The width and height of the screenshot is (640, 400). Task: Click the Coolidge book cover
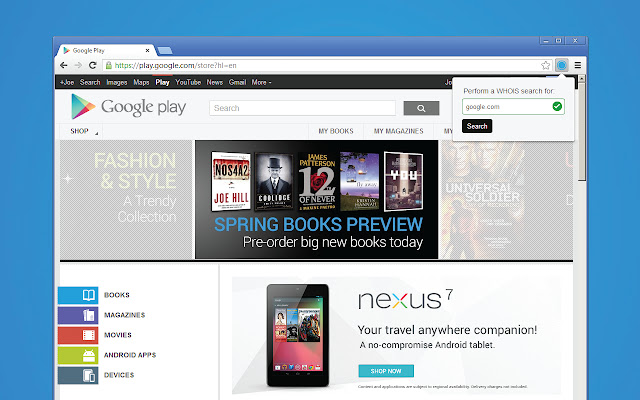[x=274, y=182]
